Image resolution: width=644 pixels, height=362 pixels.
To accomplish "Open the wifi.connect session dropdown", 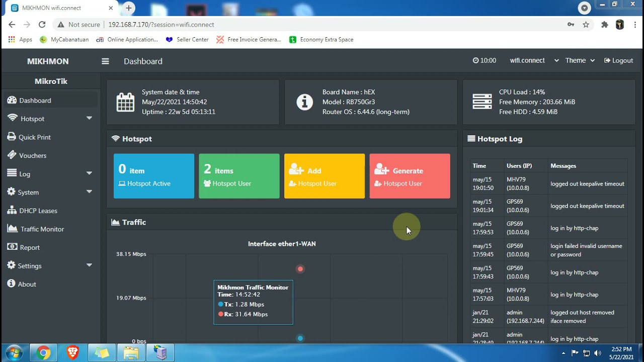I will (534, 60).
